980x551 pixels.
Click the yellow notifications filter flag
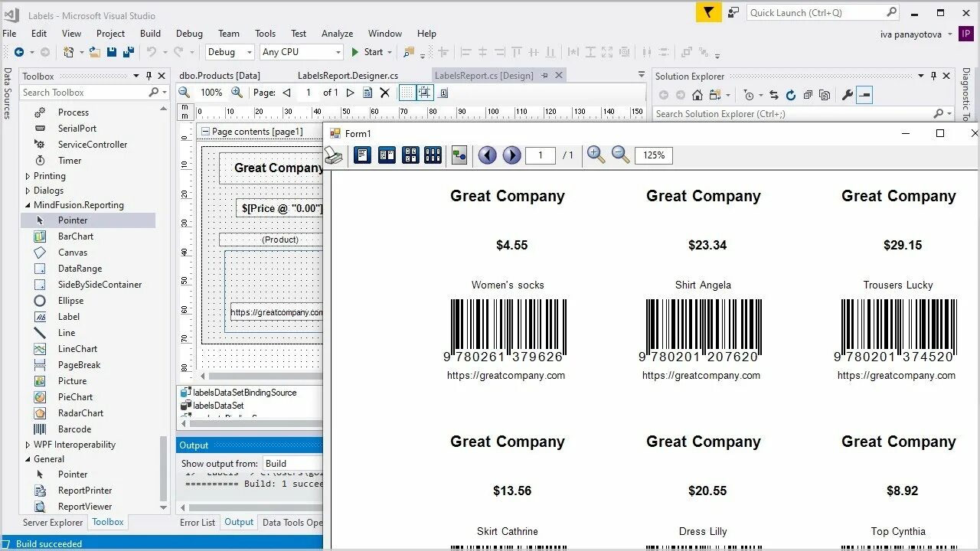pos(709,12)
